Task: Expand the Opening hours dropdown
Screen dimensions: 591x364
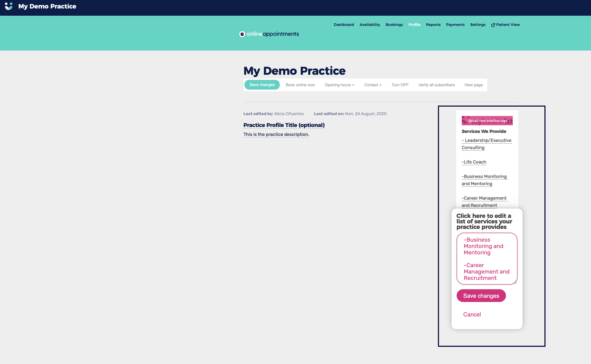Action: tap(339, 85)
